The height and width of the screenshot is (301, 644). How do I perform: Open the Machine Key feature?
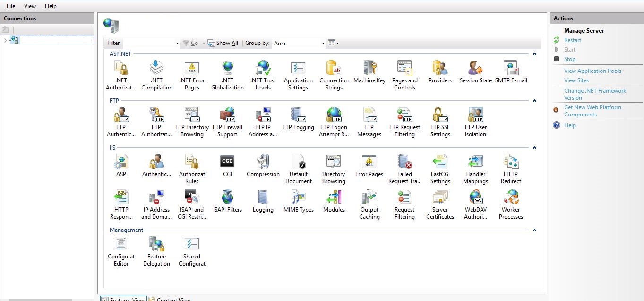click(369, 69)
